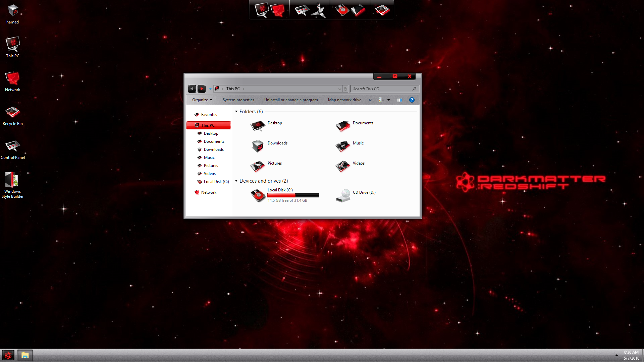Click the Local Disk (C:) usage bar
Screen dimensions: 644x362
pyautogui.click(x=293, y=195)
